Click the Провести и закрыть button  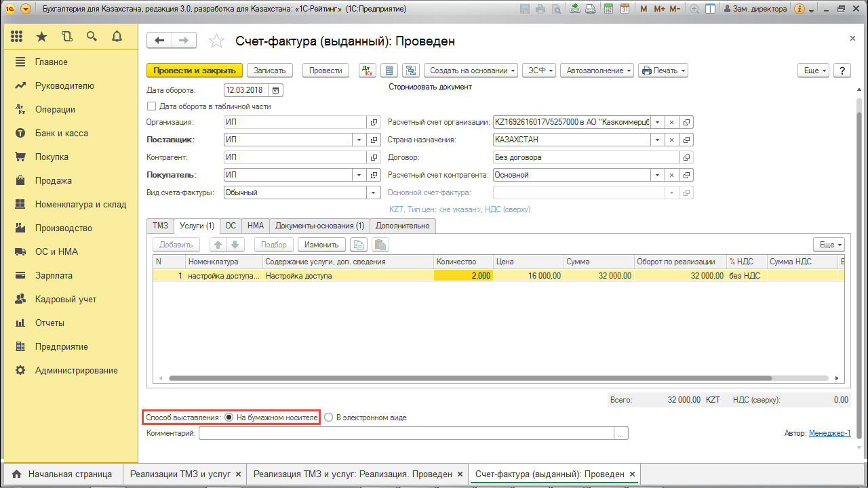(194, 70)
